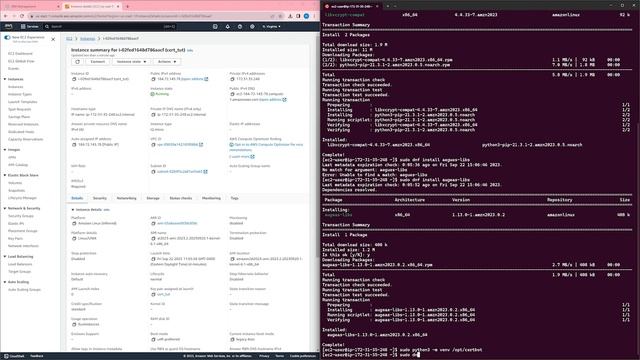Click the Instances breadcrumb link
Viewport: 640px width, 360px height.
pyautogui.click(x=87, y=39)
